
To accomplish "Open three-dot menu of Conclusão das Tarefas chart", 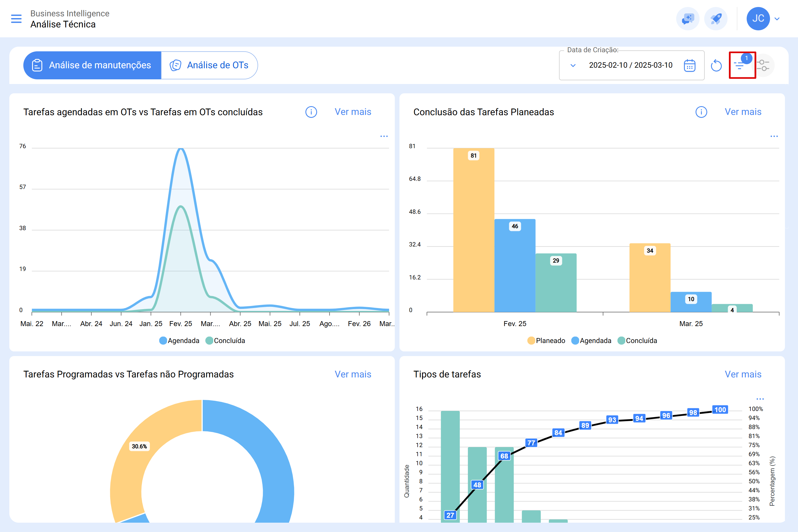I will pyautogui.click(x=774, y=136).
